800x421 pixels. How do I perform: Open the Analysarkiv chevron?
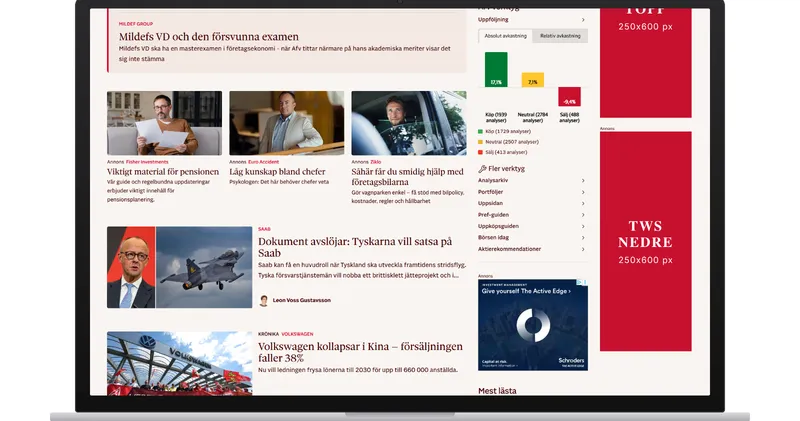[583, 181]
